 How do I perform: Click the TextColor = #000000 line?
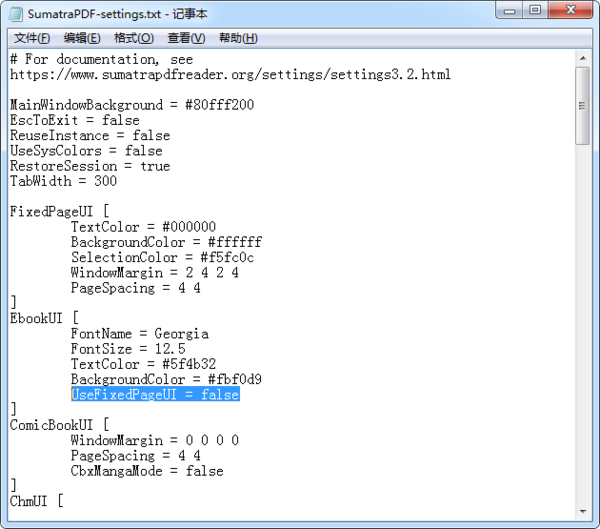143,227
